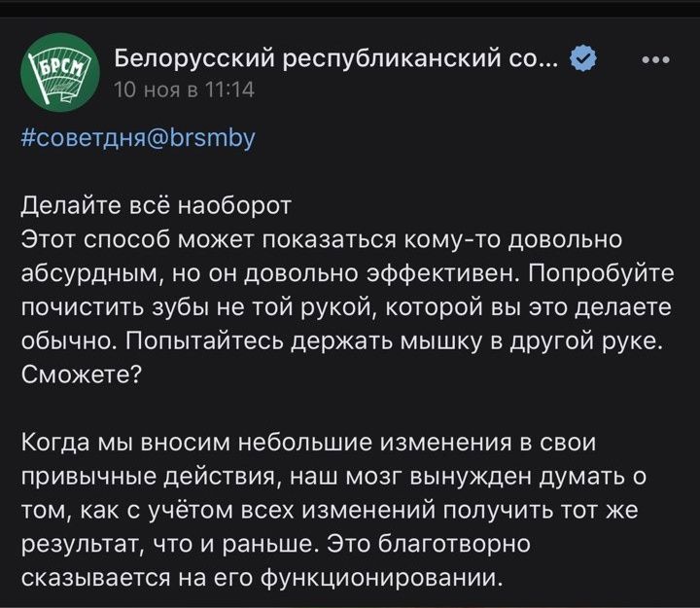
Task: Click the line привычные действия, наш мозг
Action: coord(333,477)
